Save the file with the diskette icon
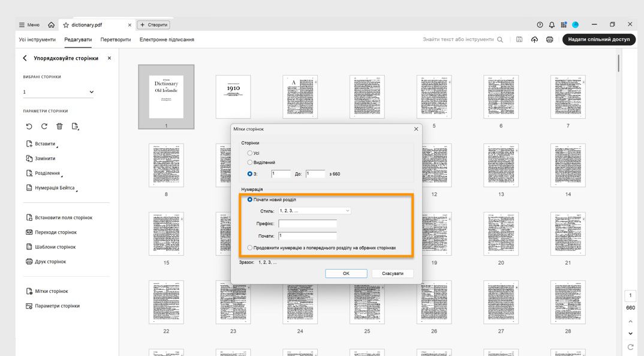 click(x=519, y=40)
